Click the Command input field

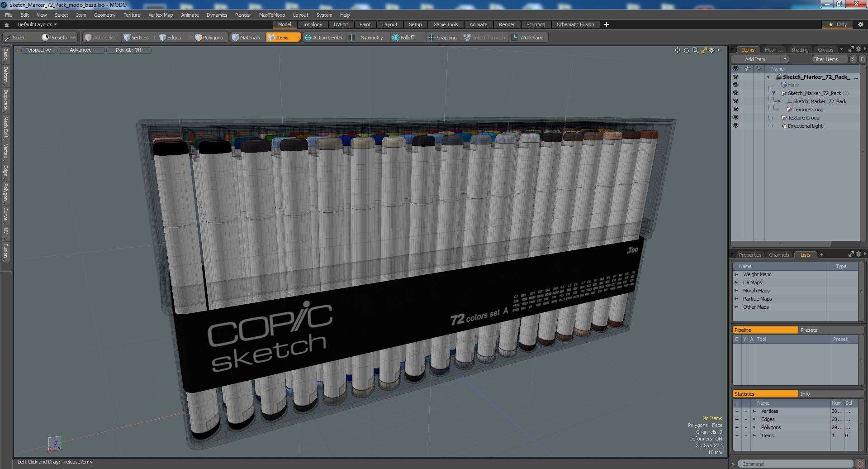coord(796,464)
